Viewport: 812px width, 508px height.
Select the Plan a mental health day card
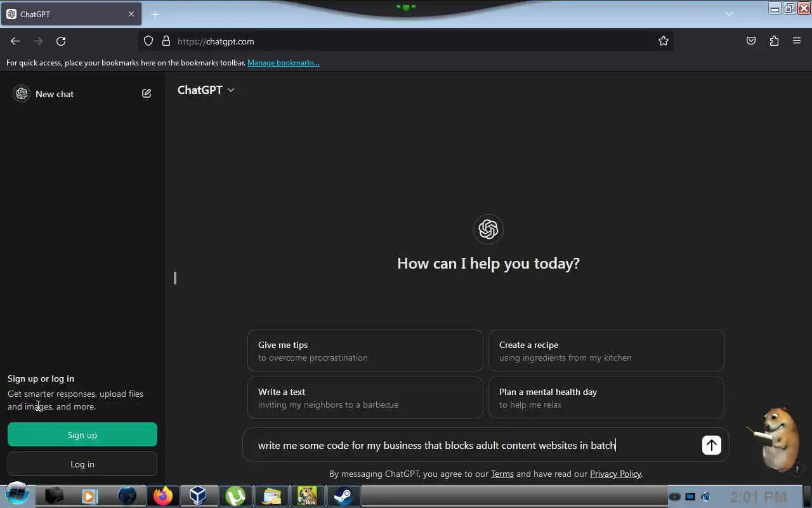tap(606, 398)
